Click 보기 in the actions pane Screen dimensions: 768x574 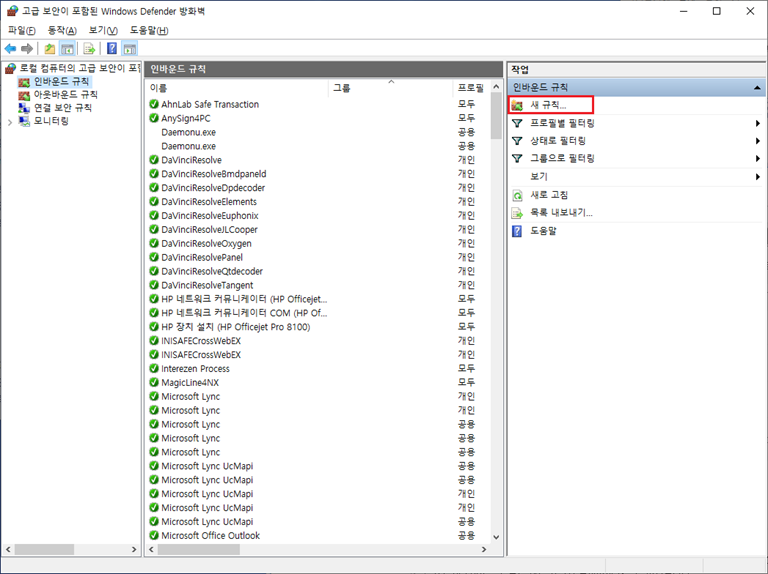[x=539, y=176]
